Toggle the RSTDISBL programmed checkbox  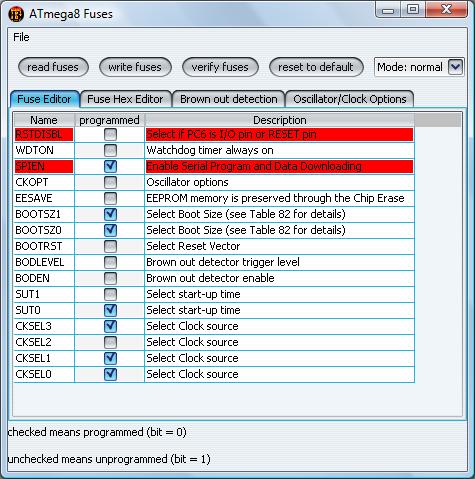coord(110,134)
